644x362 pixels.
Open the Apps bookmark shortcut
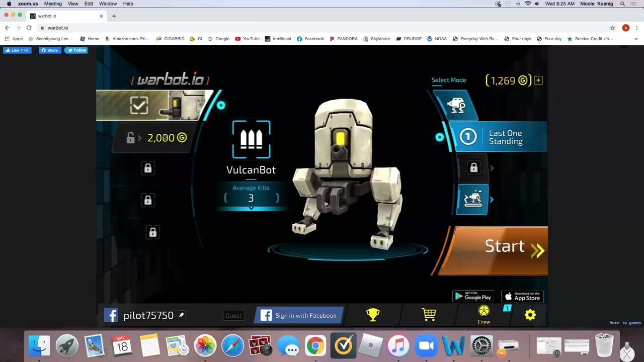pos(14,39)
